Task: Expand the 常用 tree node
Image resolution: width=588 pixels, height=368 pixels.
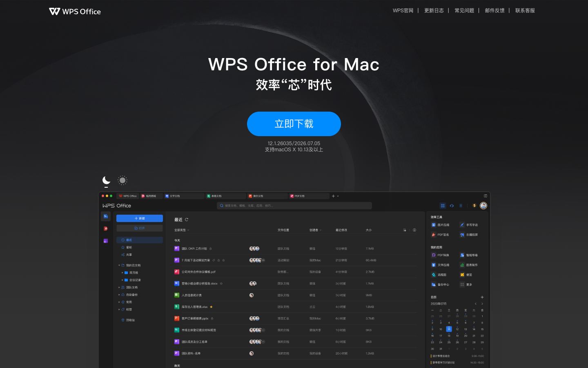Action: click(119, 302)
